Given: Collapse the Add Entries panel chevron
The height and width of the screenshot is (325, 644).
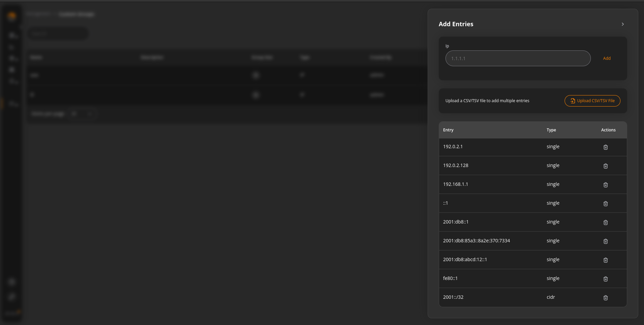Looking at the screenshot, I should click(622, 24).
